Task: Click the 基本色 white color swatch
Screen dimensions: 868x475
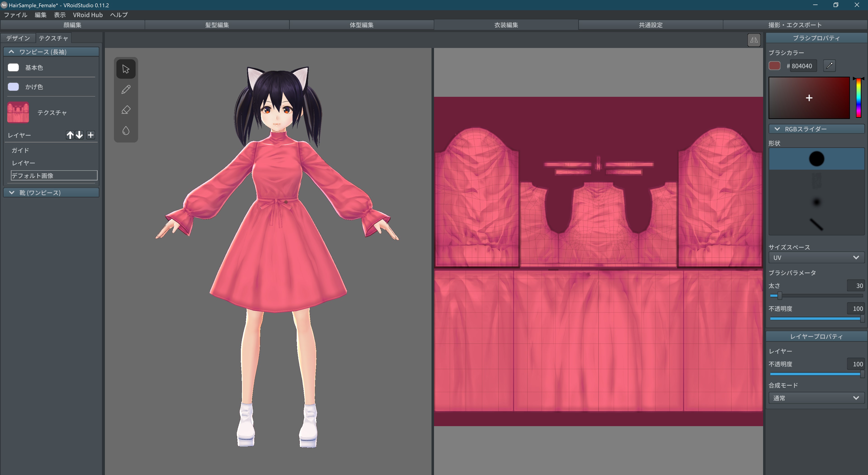Action: 13,67
